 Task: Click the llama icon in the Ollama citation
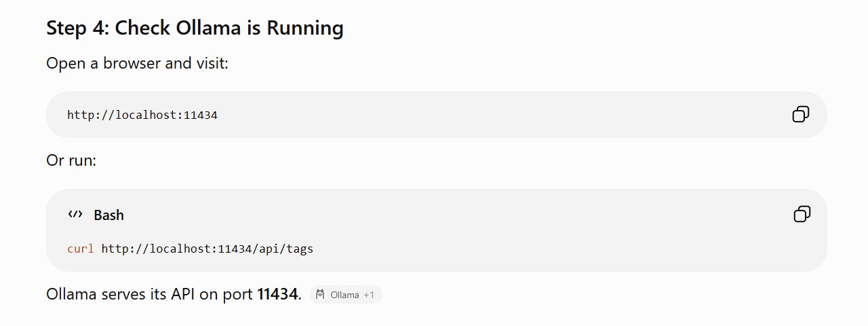coord(321,295)
